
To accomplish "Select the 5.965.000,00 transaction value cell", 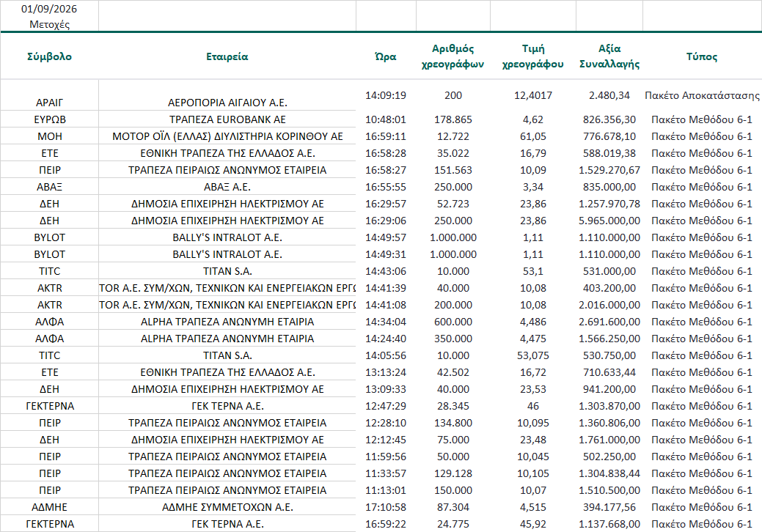I will 609,221.
